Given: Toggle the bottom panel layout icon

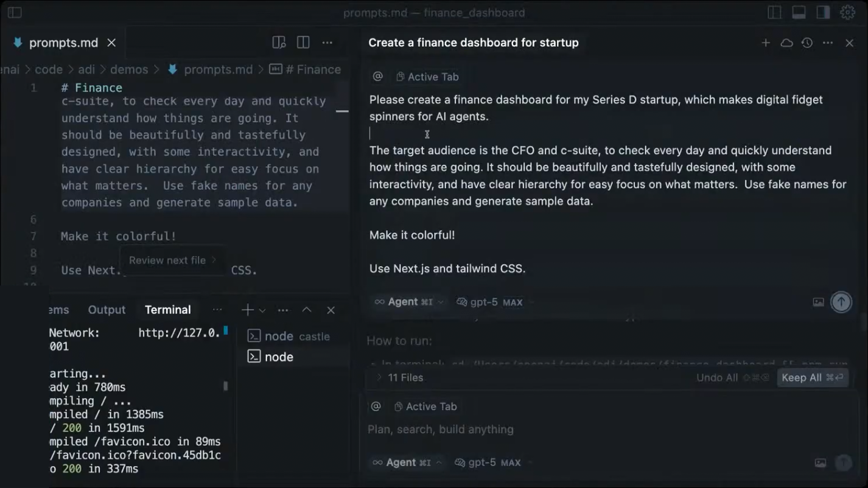Looking at the screenshot, I should tap(799, 12).
